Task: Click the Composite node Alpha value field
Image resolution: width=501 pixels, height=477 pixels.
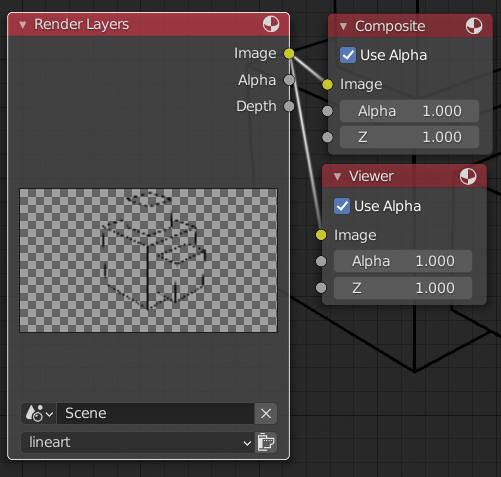Action: pyautogui.click(x=409, y=111)
